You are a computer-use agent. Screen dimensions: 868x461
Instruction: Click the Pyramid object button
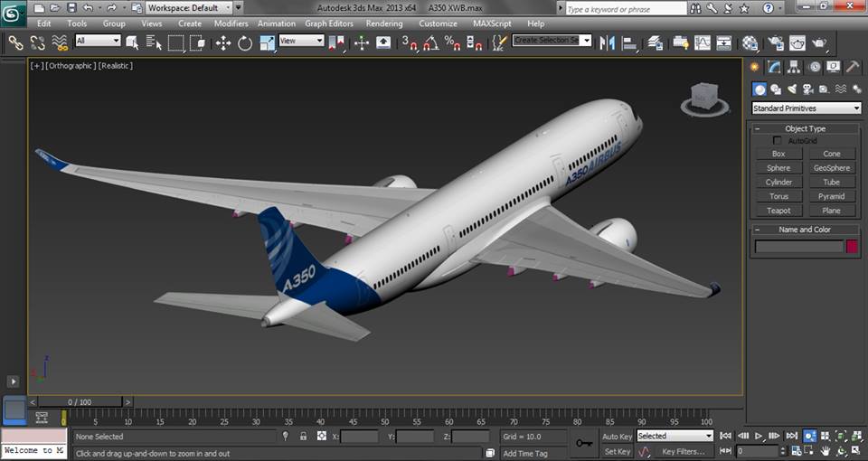pos(832,196)
